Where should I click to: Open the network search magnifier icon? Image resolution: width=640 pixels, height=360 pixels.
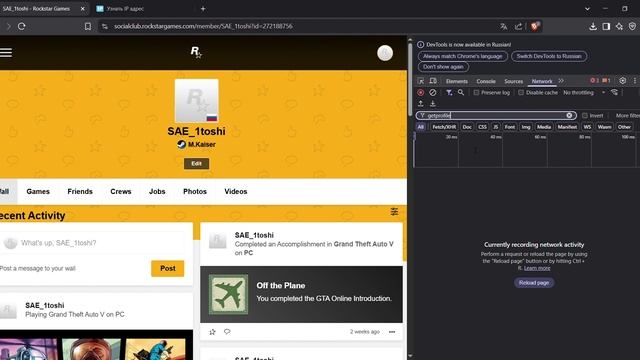pos(461,93)
